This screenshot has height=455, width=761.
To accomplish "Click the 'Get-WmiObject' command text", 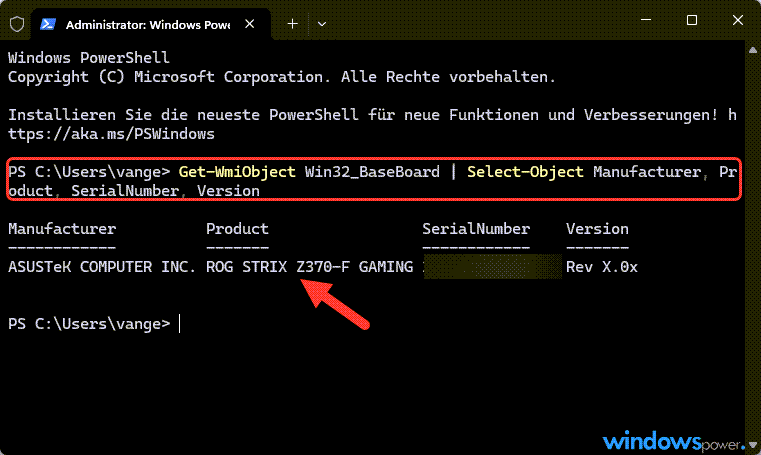I will point(236,172).
